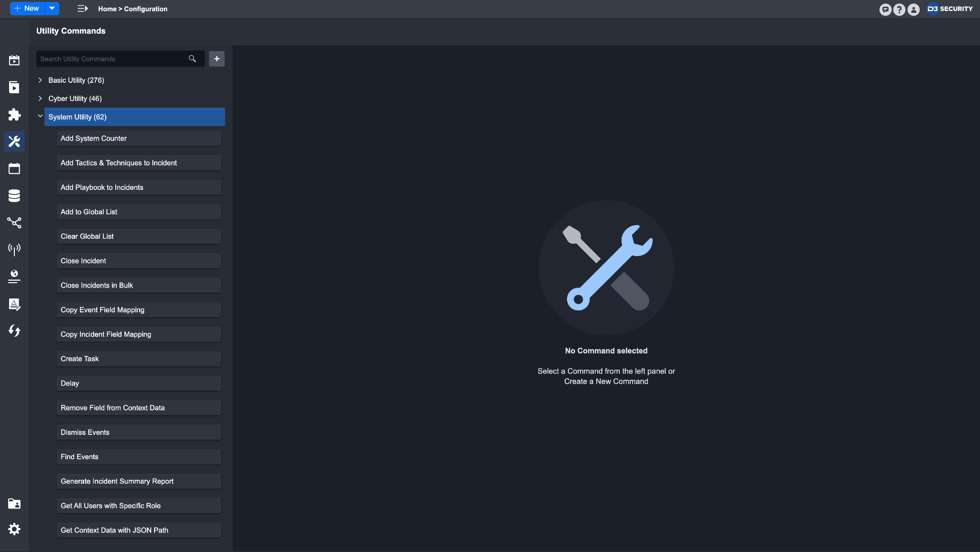Click the Search Utility Commands field
Image resolution: width=980 pixels, height=552 pixels.
112,59
